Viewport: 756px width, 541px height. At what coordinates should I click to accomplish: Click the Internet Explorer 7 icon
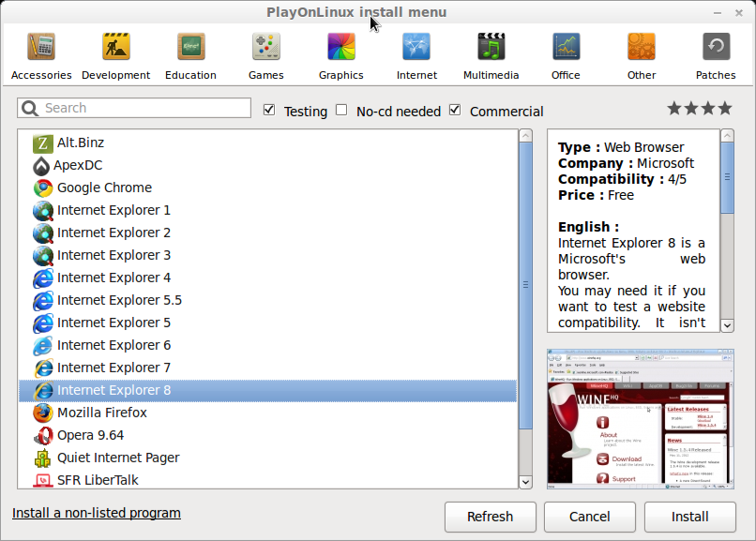[43, 368]
